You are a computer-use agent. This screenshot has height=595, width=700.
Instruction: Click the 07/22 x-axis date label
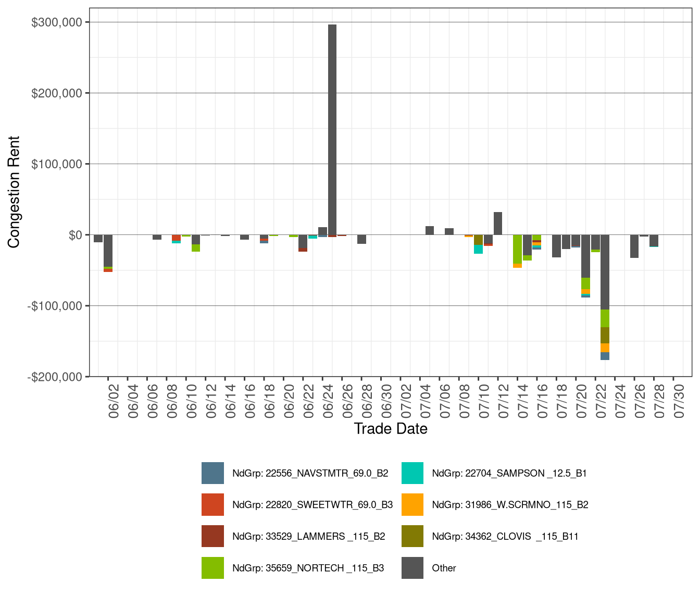(601, 401)
